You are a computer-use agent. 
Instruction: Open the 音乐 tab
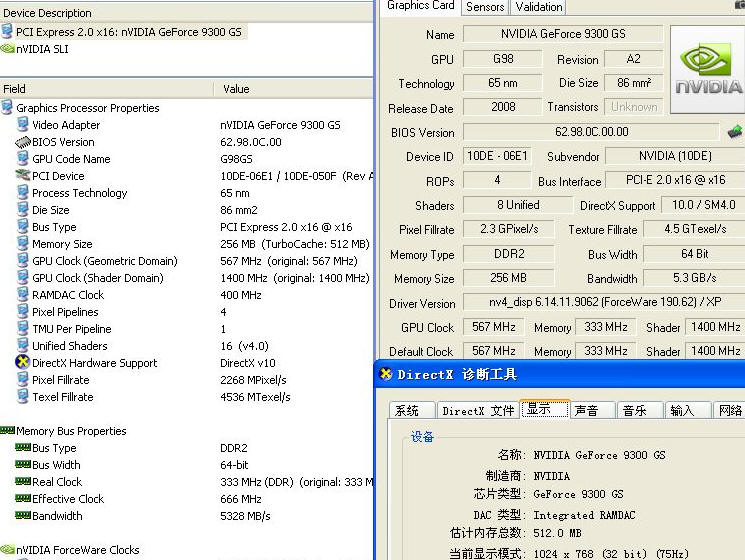(640, 410)
